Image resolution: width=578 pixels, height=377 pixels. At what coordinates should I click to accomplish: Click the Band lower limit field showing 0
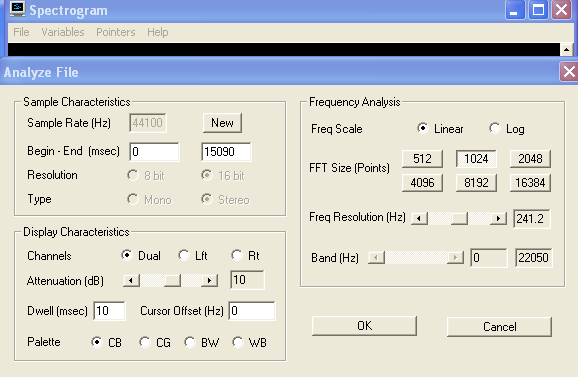pos(489,258)
